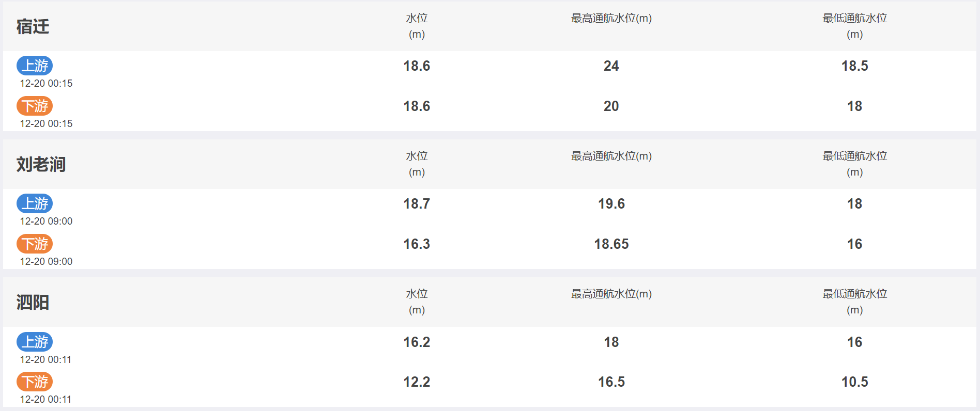Select the 刘老涧 station heading

[41, 164]
